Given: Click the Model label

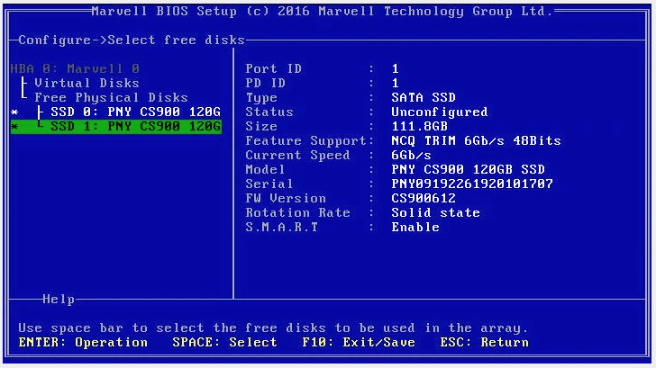Looking at the screenshot, I should point(265,169).
